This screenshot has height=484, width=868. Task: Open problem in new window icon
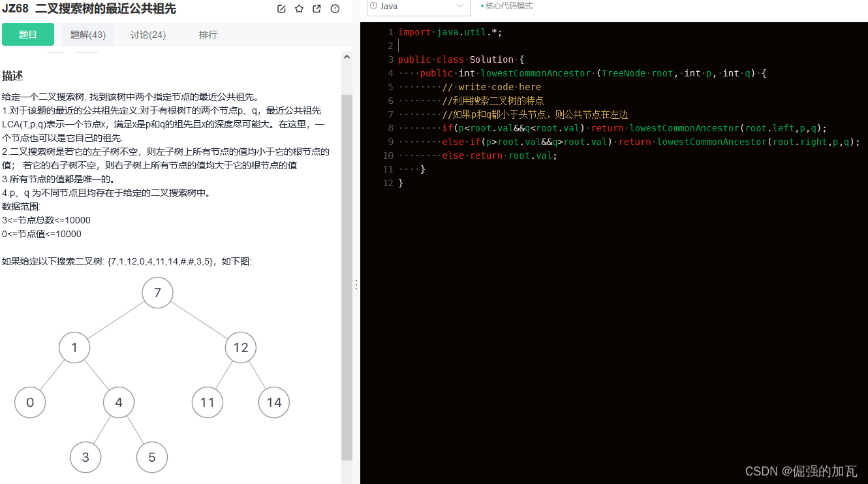tap(317, 9)
